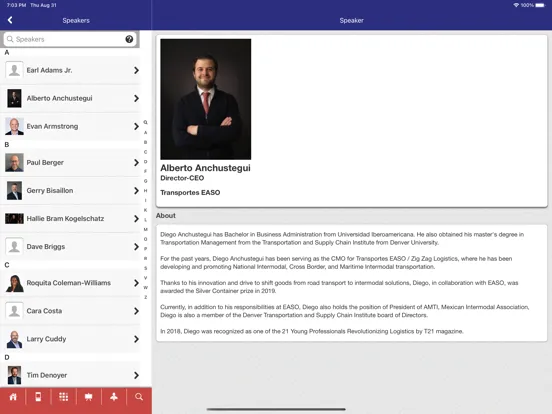Tap Transportes EASO company name
The height and width of the screenshot is (414, 552).
coord(190,193)
